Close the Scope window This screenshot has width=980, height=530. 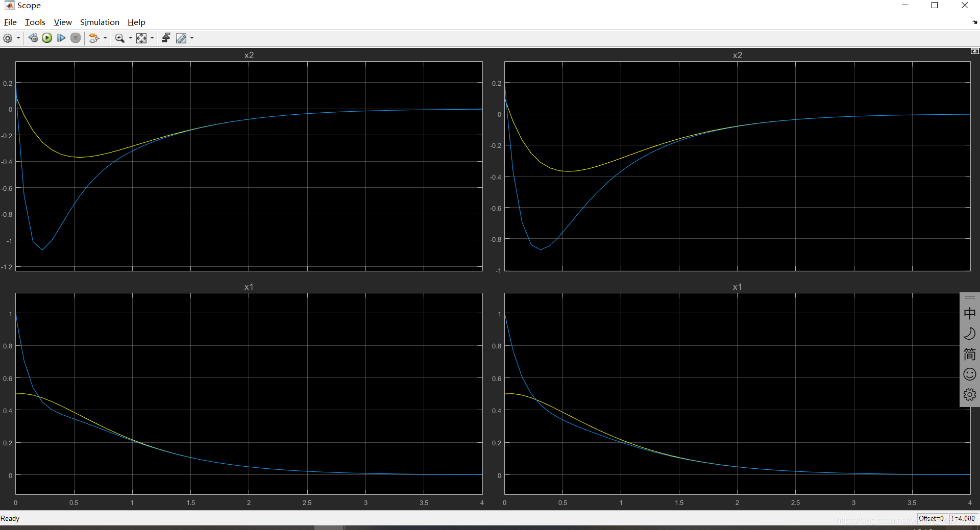point(965,5)
